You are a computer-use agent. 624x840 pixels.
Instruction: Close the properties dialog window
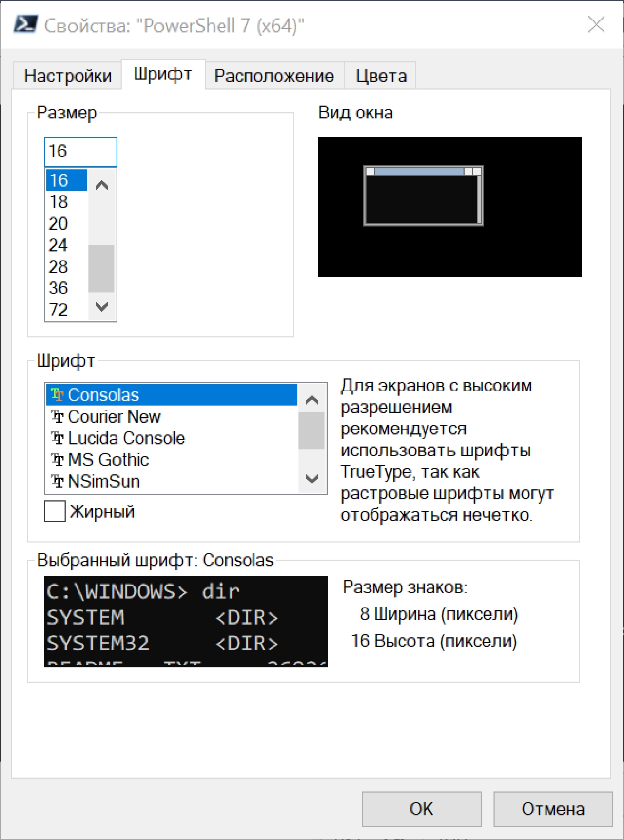[x=596, y=24]
